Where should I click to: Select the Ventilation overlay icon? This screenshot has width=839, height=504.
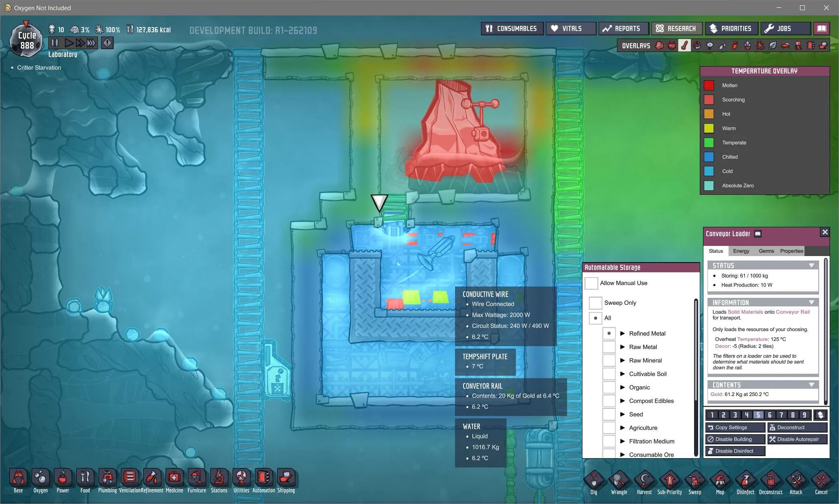tap(735, 45)
